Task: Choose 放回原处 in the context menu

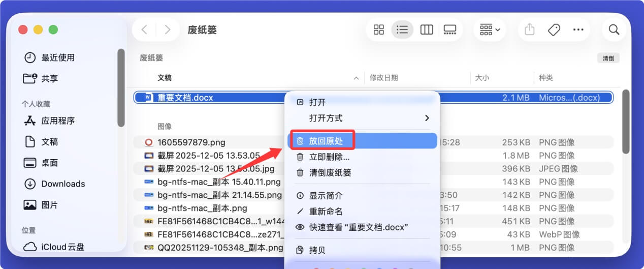Action: point(362,140)
